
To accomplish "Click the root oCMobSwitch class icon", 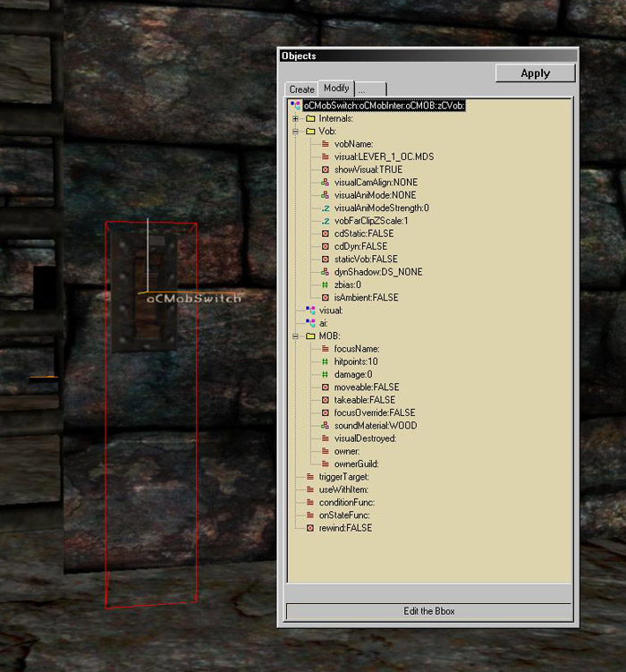I will [x=296, y=106].
